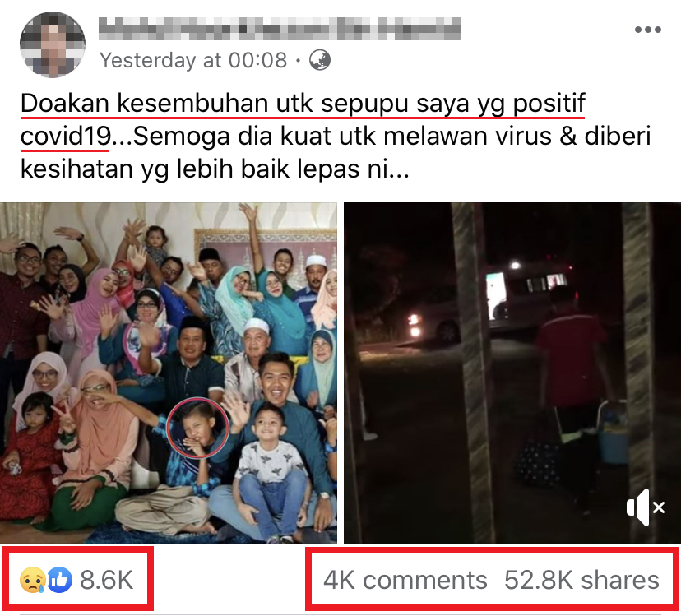Image resolution: width=681 pixels, height=616 pixels.
Task: Click the underlined word "covid19" in caption
Action: 66,136
